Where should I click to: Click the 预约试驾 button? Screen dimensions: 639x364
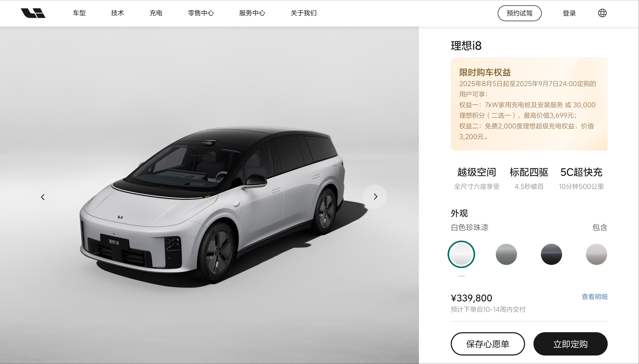pos(519,13)
